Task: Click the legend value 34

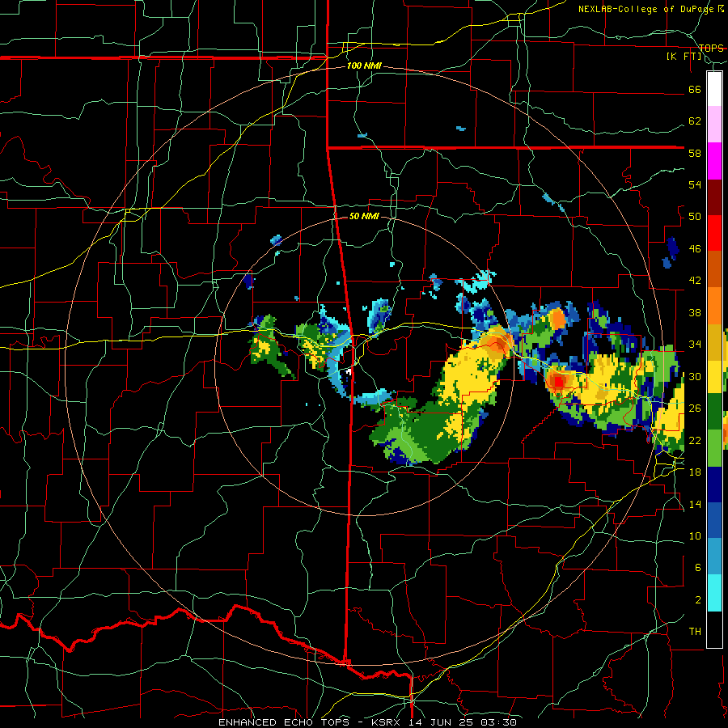Action: pyautogui.click(x=695, y=345)
